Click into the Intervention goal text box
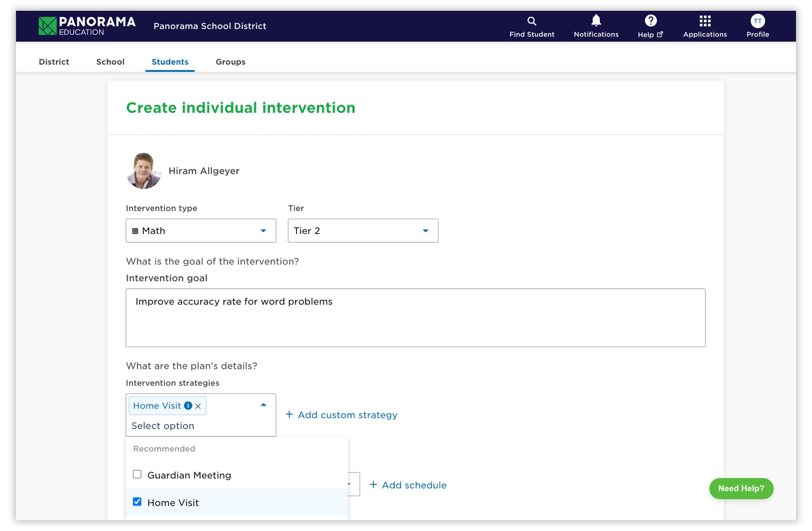This screenshot has width=812, height=531. point(415,318)
